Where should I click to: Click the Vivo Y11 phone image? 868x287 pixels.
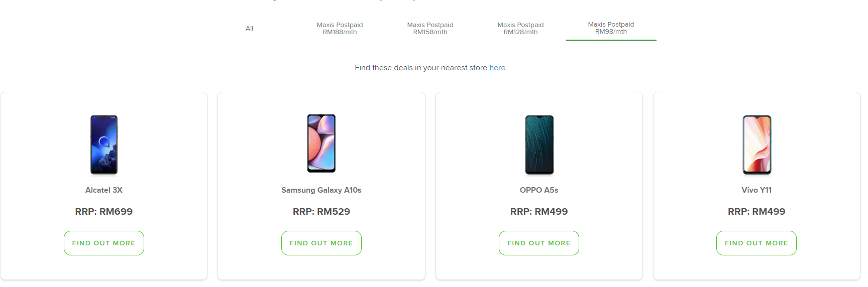[756, 145]
